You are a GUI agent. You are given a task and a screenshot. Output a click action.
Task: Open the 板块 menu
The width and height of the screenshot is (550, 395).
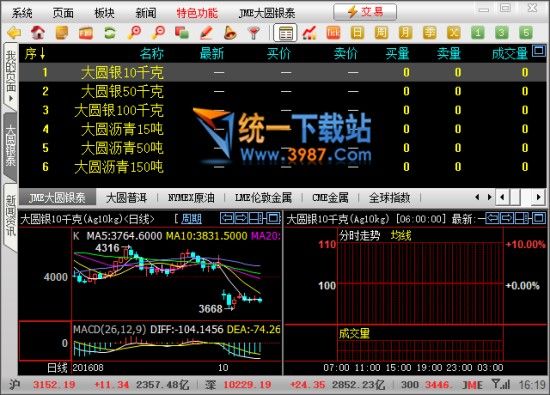pyautogui.click(x=105, y=13)
